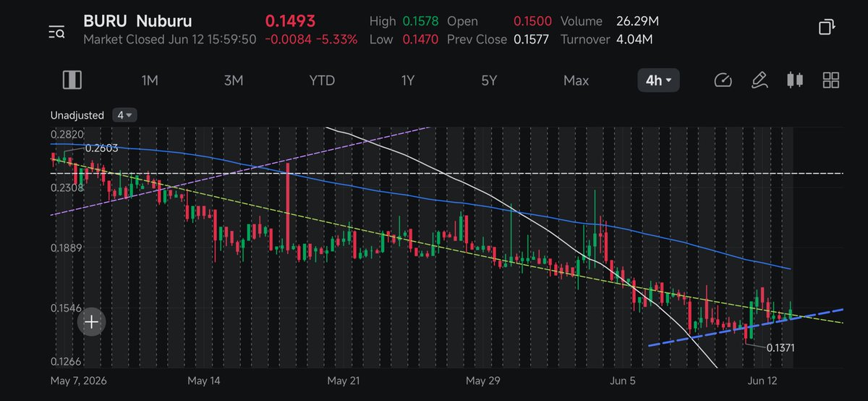The height and width of the screenshot is (401, 868).
Task: Open the grid multi-chart icon
Action: point(831,80)
